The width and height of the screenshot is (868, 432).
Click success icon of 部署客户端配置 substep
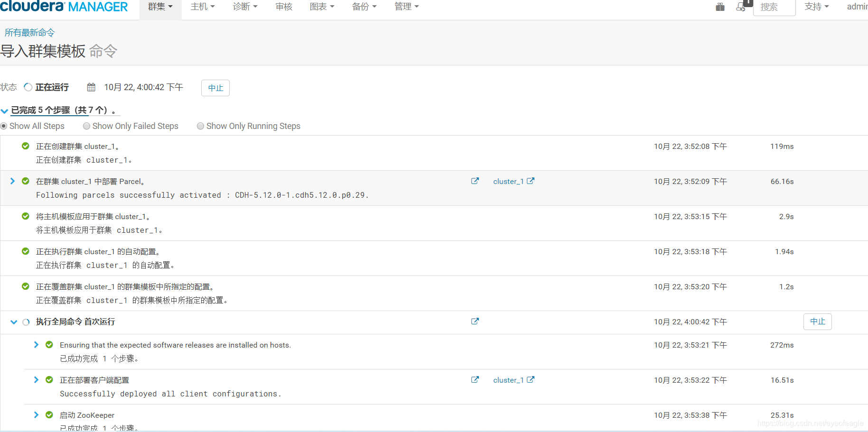coord(49,380)
